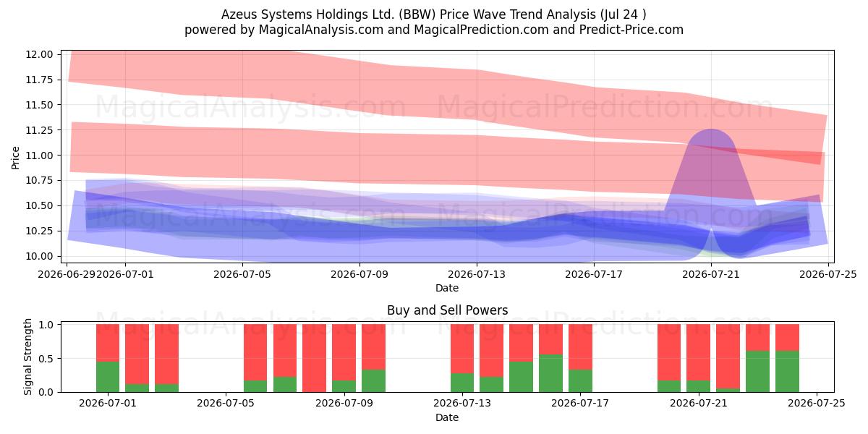Click the 'Signal Strength' y-axis label

click(x=29, y=358)
